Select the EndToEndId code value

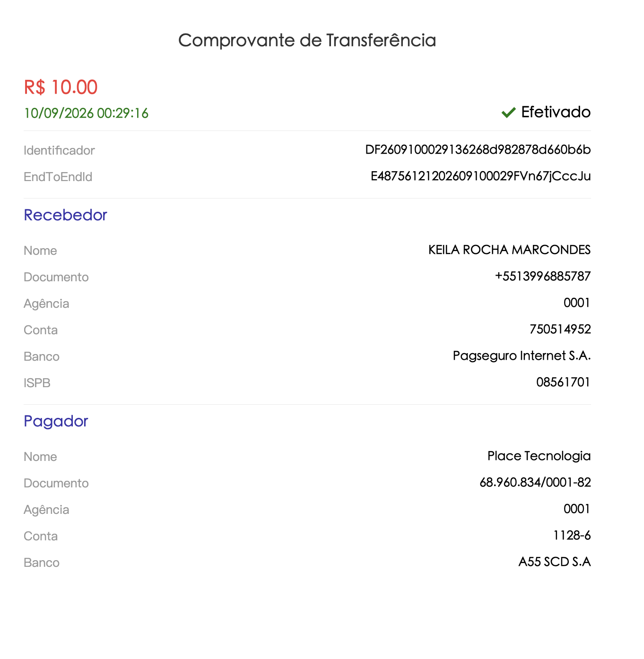[x=481, y=176]
